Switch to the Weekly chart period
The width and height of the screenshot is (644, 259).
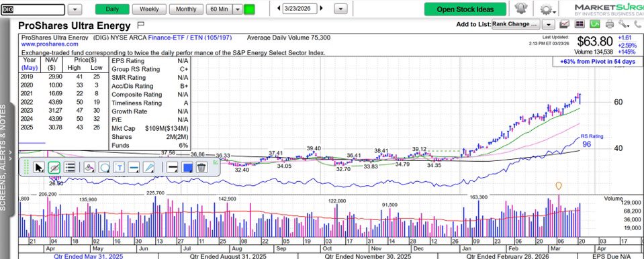tap(150, 9)
